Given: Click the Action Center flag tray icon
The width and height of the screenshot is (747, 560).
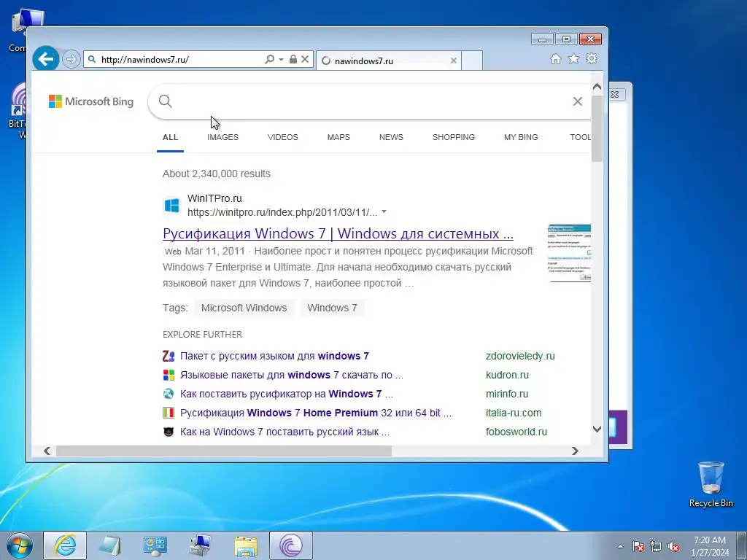Looking at the screenshot, I should [638, 546].
